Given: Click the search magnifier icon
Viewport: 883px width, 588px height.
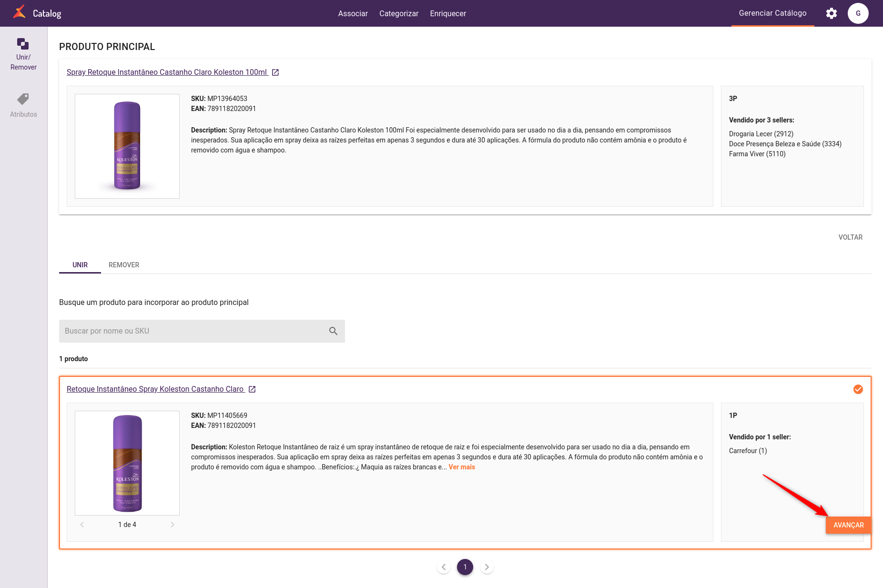Looking at the screenshot, I should pyautogui.click(x=333, y=331).
